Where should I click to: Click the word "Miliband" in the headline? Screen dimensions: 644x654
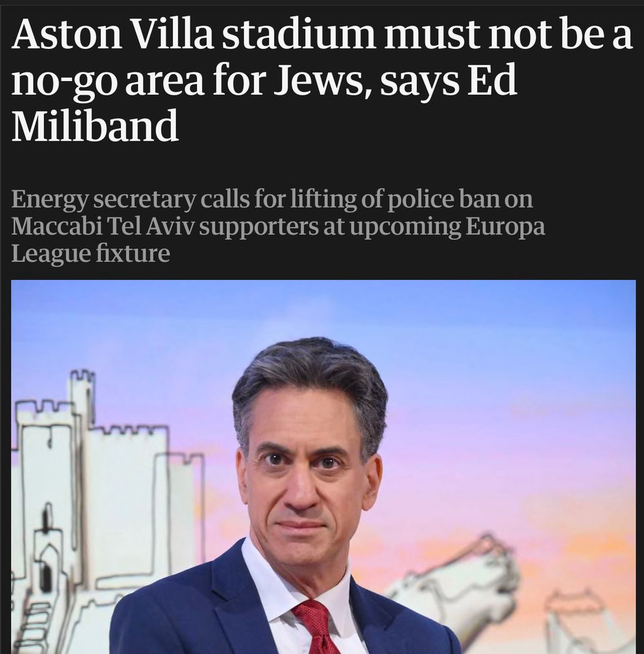click(95, 125)
